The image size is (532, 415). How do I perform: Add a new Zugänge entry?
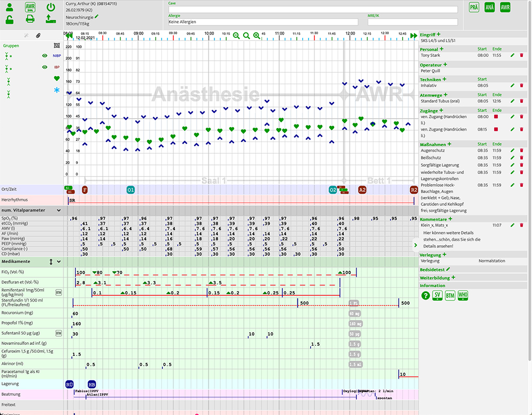[x=441, y=110]
